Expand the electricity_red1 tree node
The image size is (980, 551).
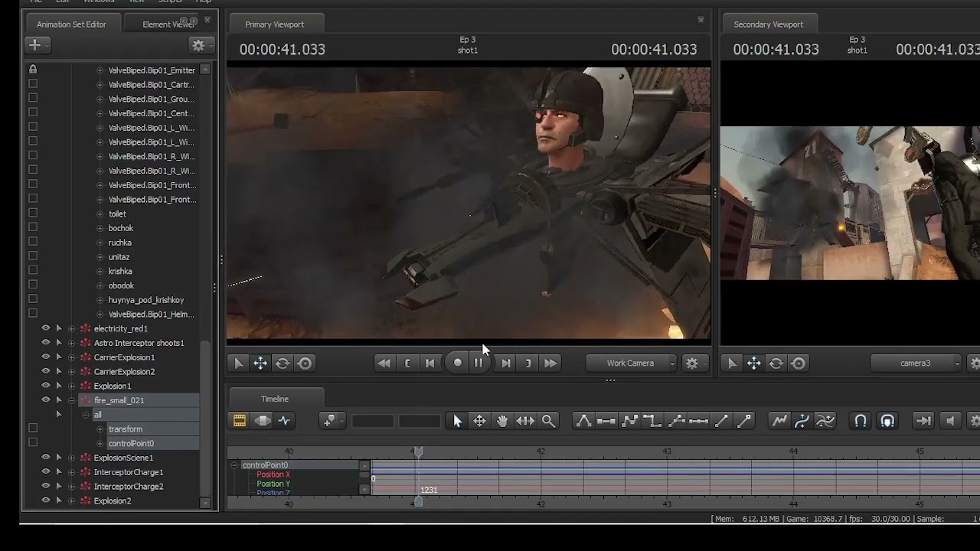pos(71,329)
